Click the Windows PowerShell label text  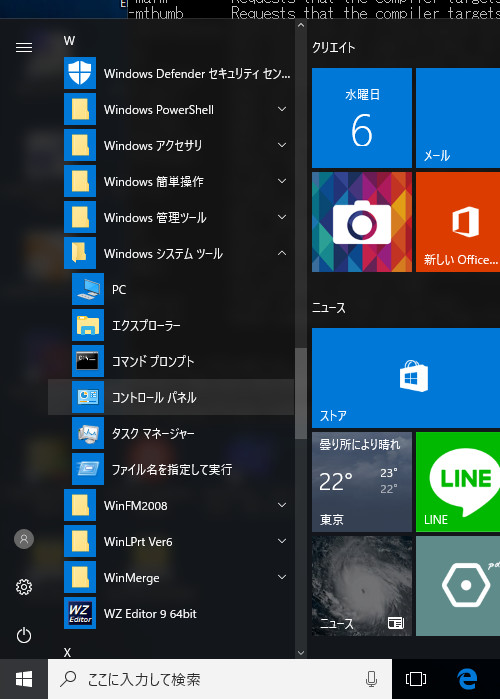click(159, 110)
